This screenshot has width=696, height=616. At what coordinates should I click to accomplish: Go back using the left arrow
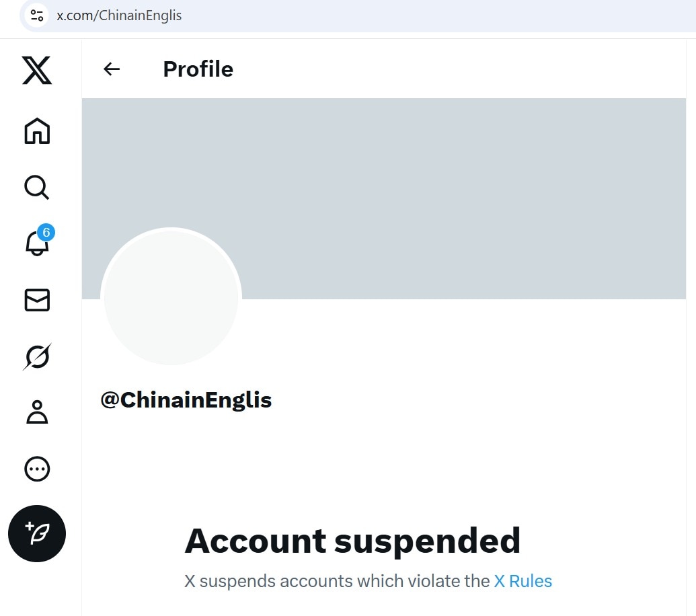(112, 69)
